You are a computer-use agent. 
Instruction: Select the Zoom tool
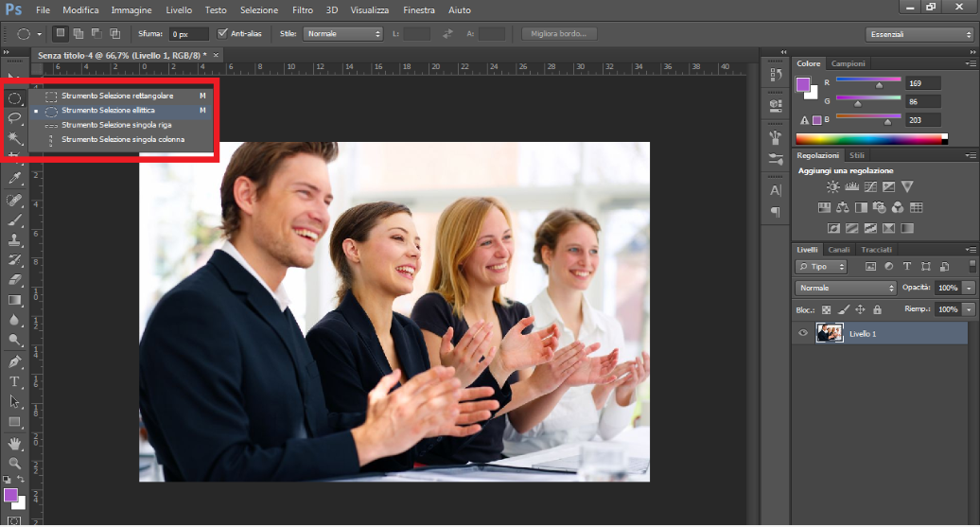coord(14,464)
